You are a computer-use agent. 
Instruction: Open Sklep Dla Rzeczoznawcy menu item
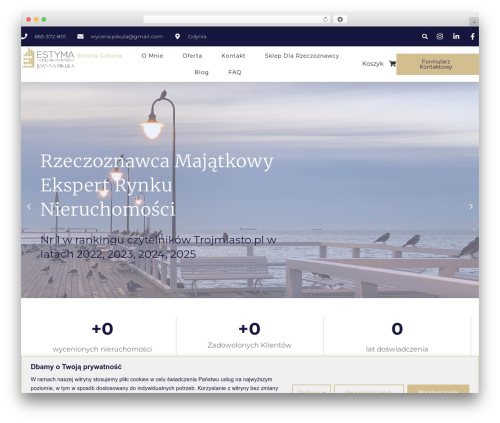(x=302, y=56)
